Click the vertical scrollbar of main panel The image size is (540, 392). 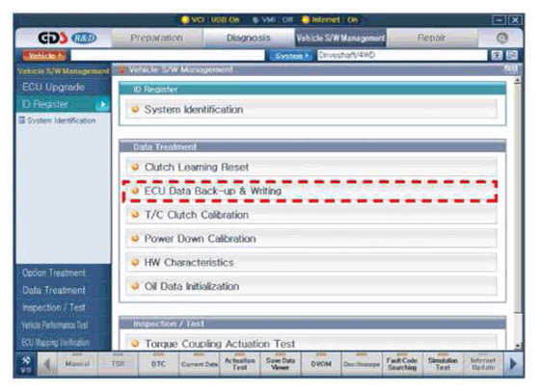click(517, 213)
